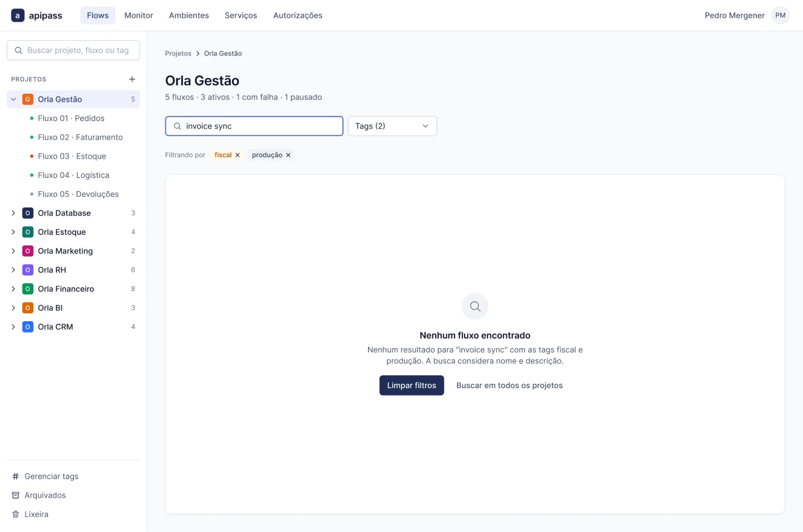The image size is (803, 532).
Task: Expand the Orla RH project
Action: (x=13, y=270)
